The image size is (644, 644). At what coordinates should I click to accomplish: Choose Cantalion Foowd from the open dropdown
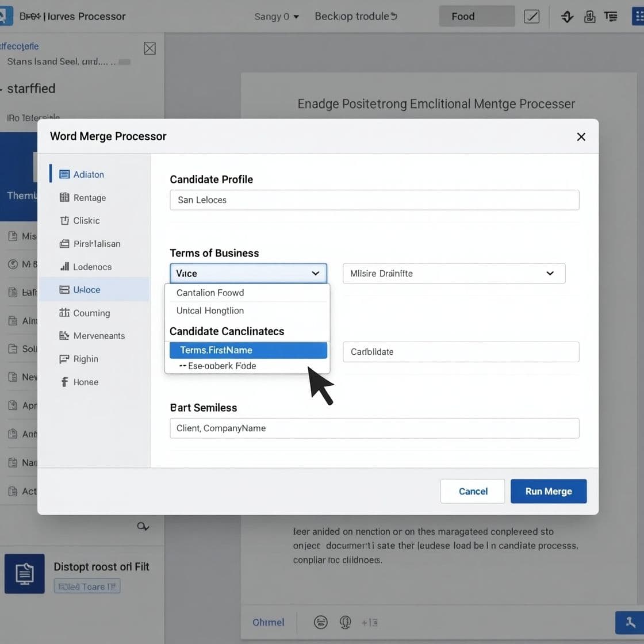210,293
